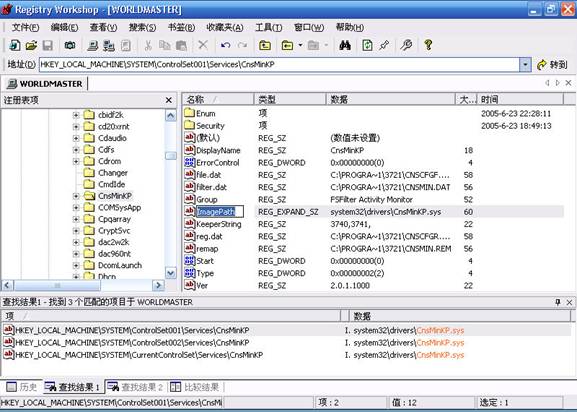Expand the CryptSvc tree node
577x412 pixels.
(x=76, y=231)
